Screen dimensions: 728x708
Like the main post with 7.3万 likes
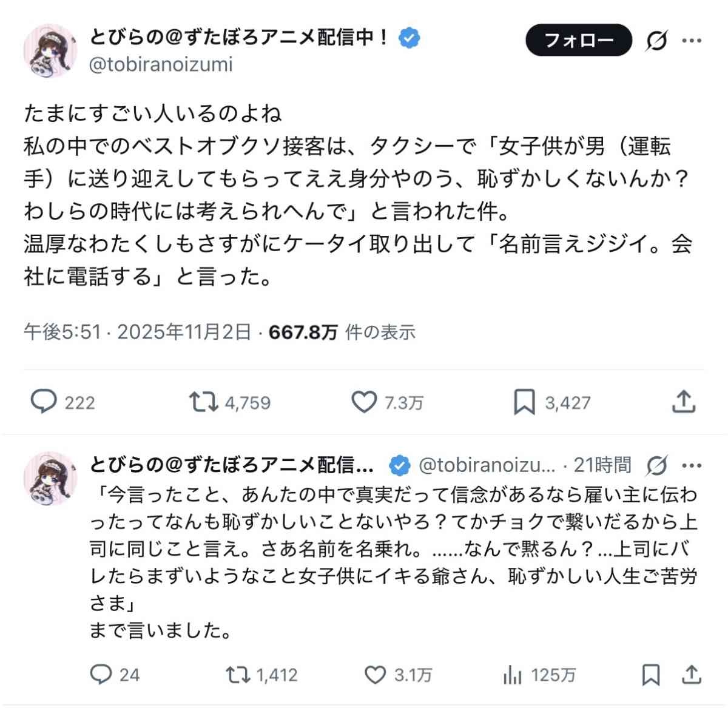tap(364, 402)
